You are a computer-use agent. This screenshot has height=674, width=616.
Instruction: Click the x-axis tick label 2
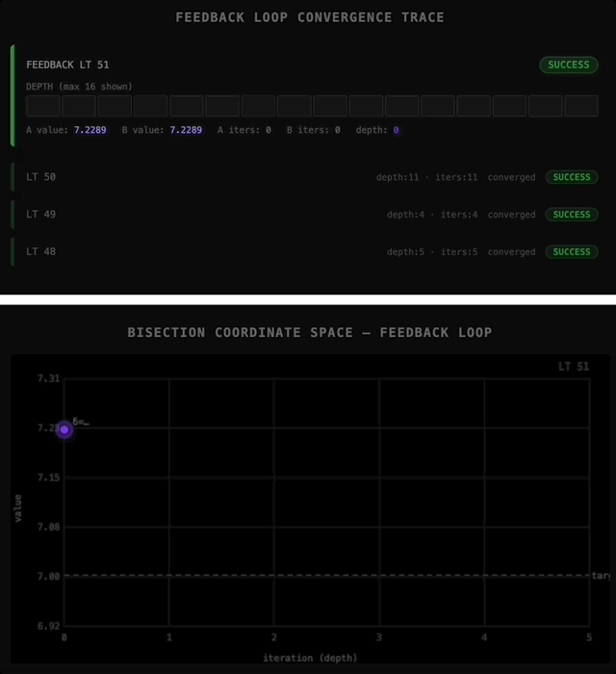(274, 637)
